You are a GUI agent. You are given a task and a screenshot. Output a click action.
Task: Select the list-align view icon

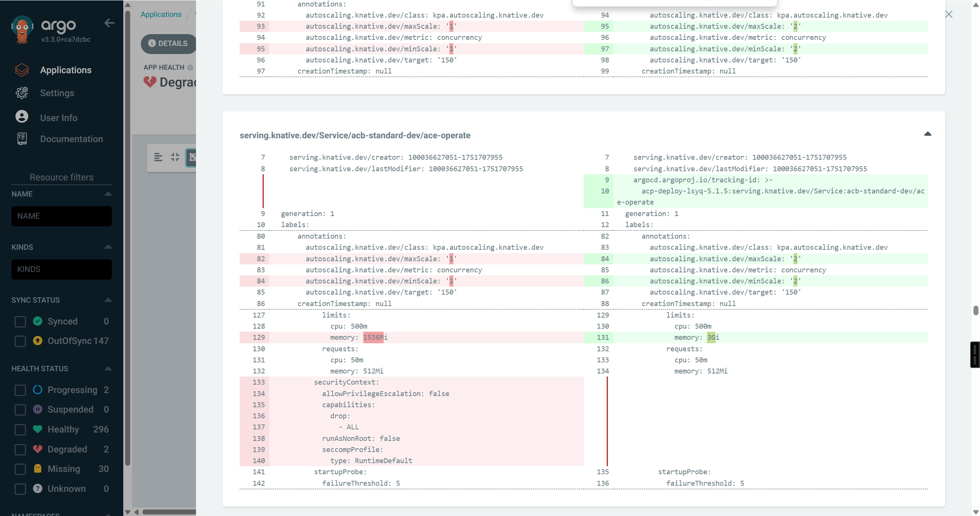(158, 157)
